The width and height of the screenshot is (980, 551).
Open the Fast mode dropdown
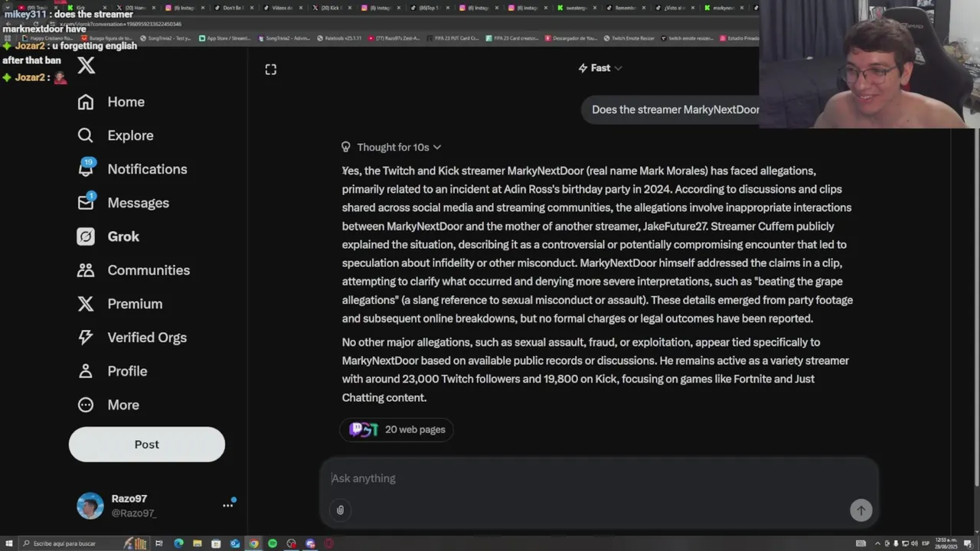pyautogui.click(x=600, y=68)
